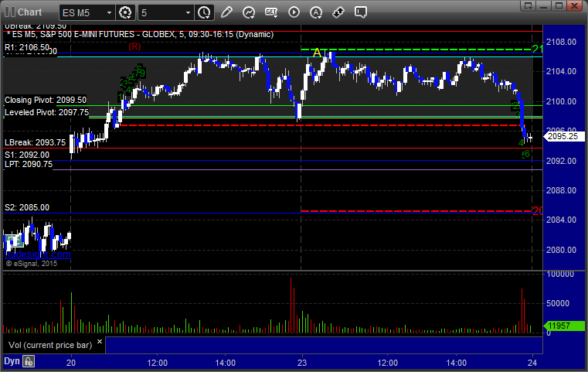Toggle the time-scale lock icon beside Dyn
Screen dimensions: 588x372
pyautogui.click(x=29, y=361)
